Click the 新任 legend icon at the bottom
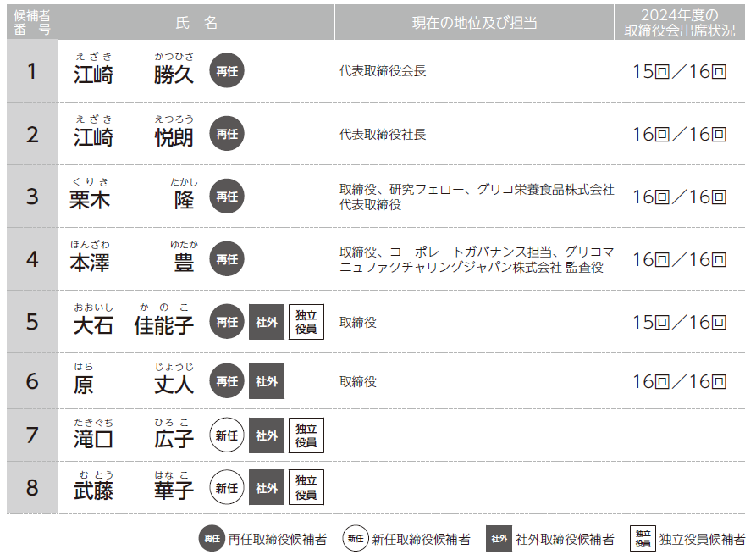The image size is (756, 560). [x=356, y=539]
